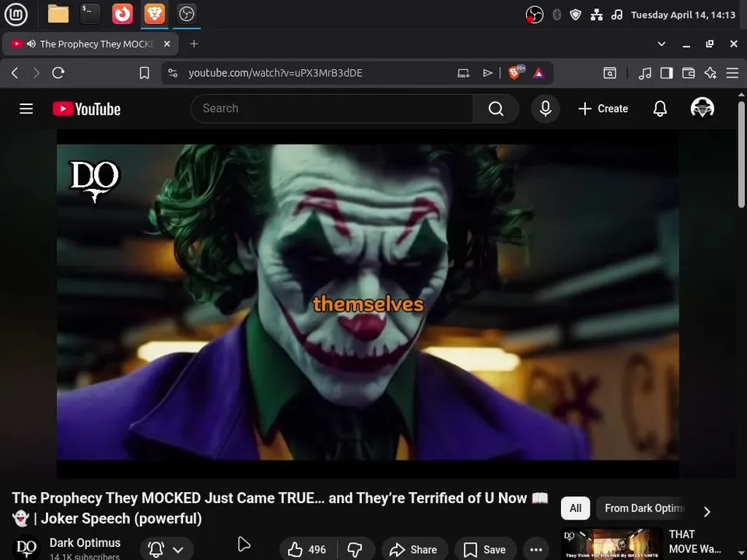Expand the subscription notification bell dropdown
Image resolution: width=747 pixels, height=560 pixels.
(167, 549)
